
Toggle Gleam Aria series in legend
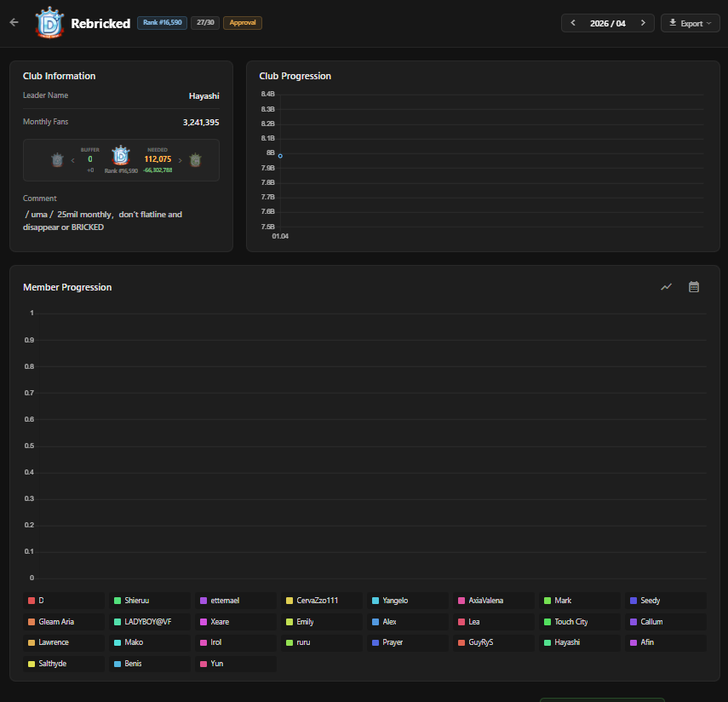(x=63, y=622)
